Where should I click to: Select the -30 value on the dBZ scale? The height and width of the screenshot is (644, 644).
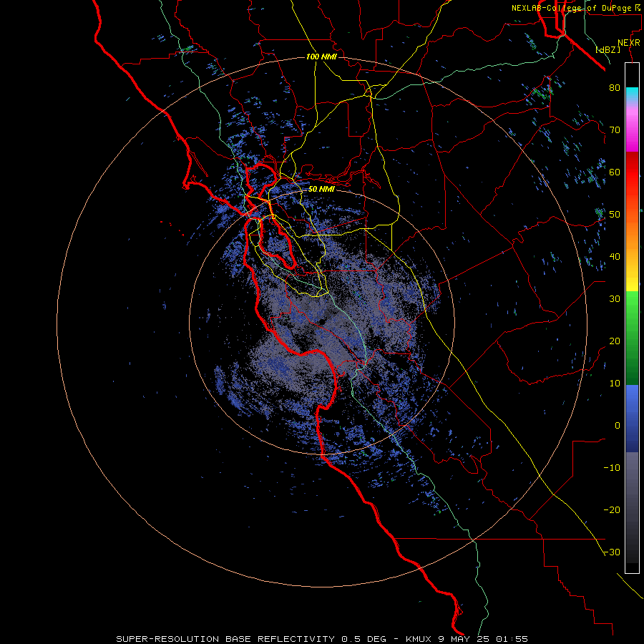[612, 552]
